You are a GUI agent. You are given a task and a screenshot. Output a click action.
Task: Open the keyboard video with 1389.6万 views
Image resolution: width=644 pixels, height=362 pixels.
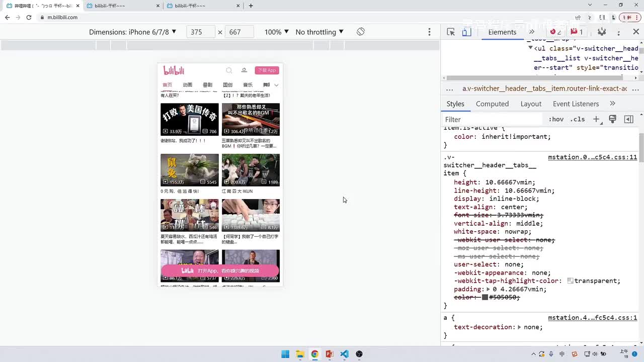(251, 215)
